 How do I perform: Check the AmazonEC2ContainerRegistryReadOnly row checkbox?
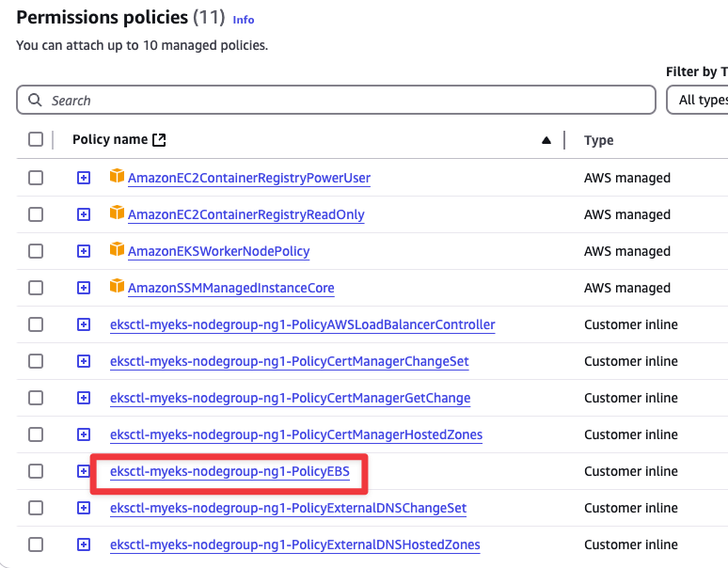[36, 214]
